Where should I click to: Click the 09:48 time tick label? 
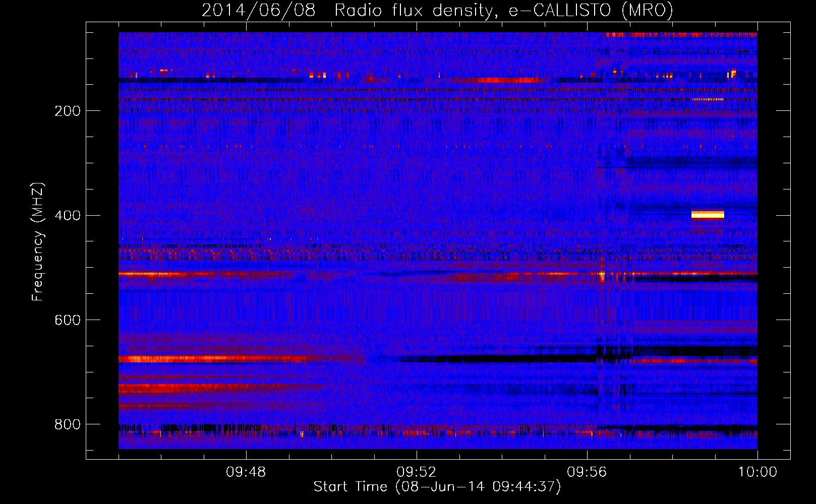[x=246, y=472]
